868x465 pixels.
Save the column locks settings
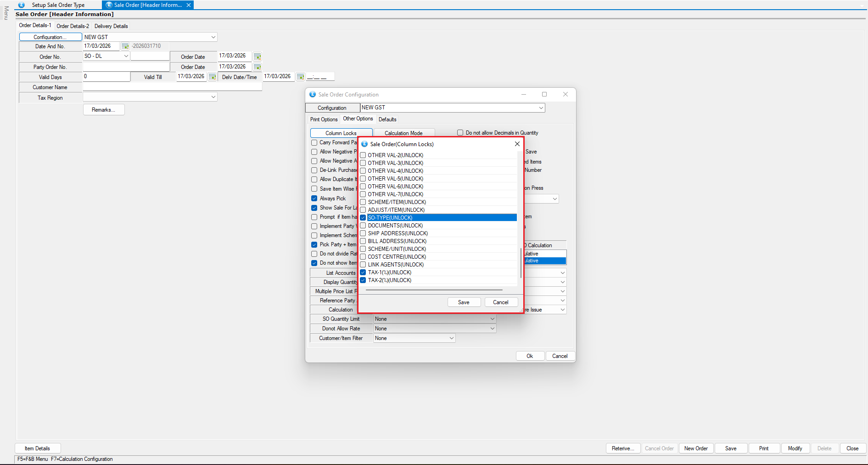coord(464,302)
